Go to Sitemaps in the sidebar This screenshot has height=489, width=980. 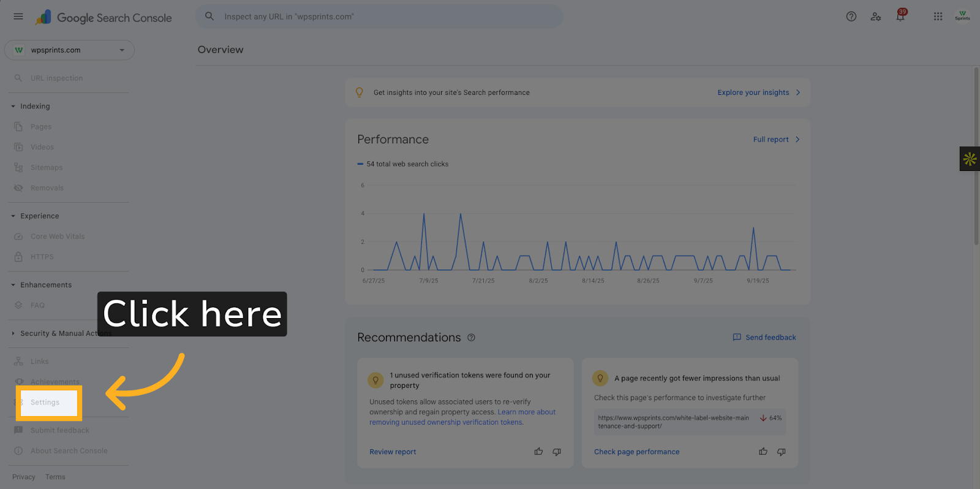(47, 167)
